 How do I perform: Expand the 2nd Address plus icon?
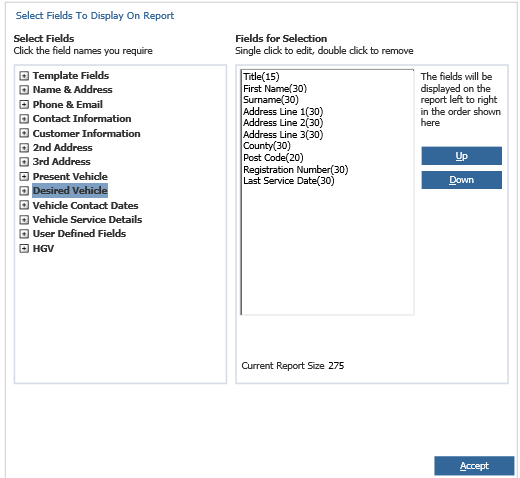point(24,147)
